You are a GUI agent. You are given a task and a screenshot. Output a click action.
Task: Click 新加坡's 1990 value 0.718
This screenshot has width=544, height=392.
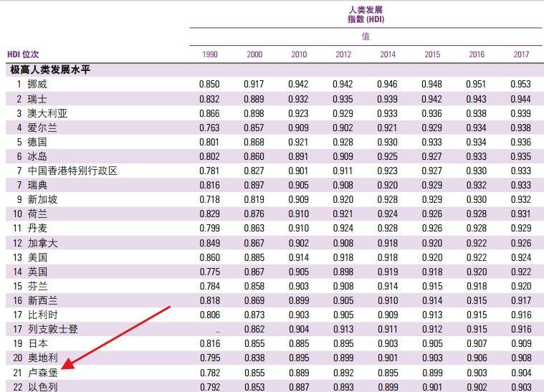coord(209,200)
